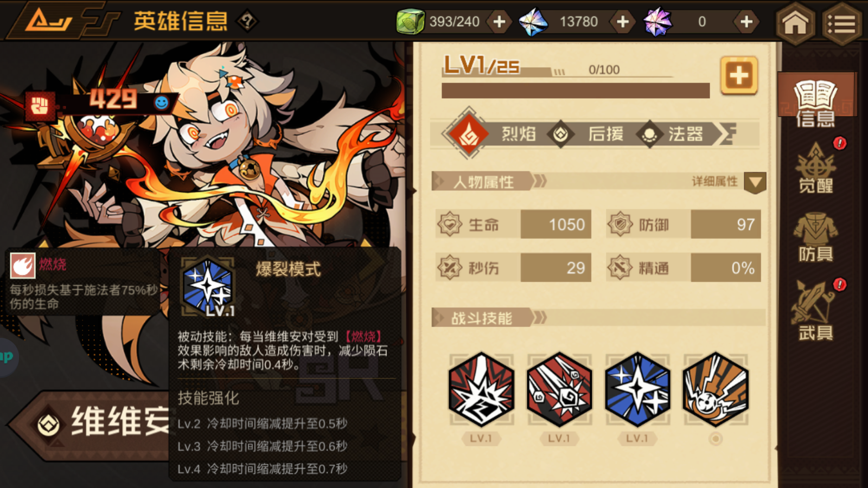Add more crystals next to 13780
Viewport: 868px width, 488px height.
pyautogui.click(x=623, y=22)
